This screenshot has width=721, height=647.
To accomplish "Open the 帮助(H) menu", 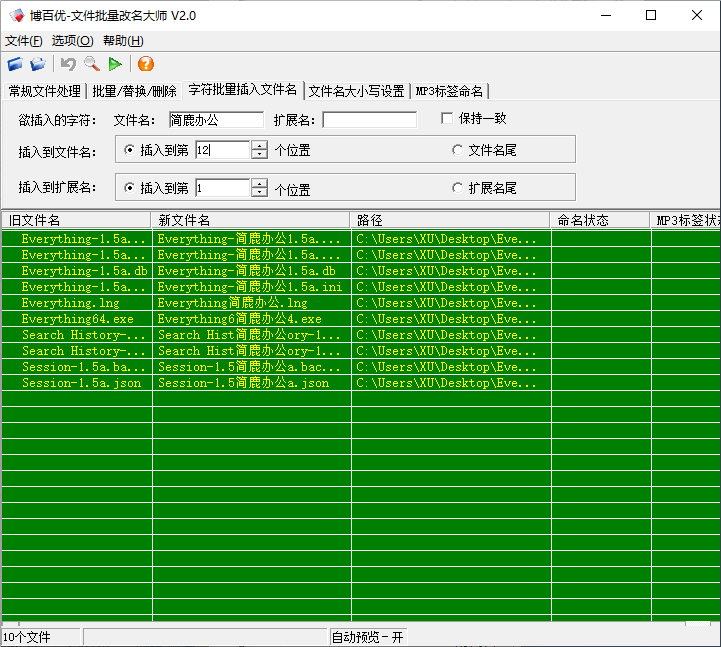I will [123, 41].
